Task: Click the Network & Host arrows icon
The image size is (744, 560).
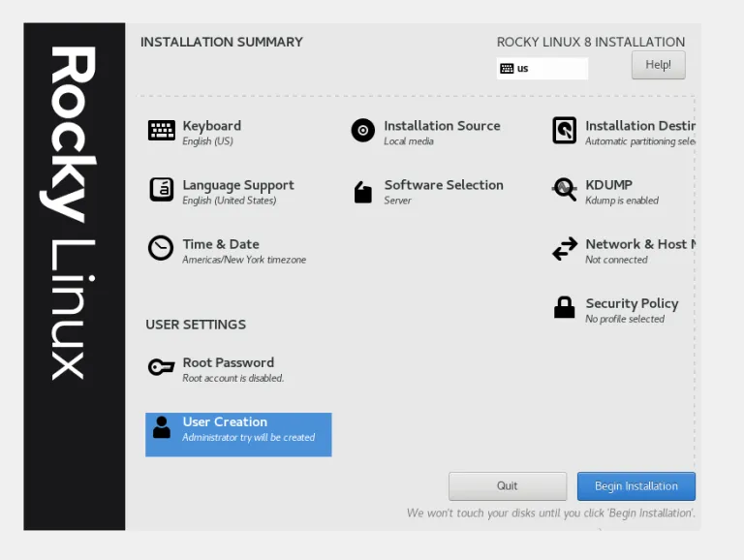Action: pos(565,249)
